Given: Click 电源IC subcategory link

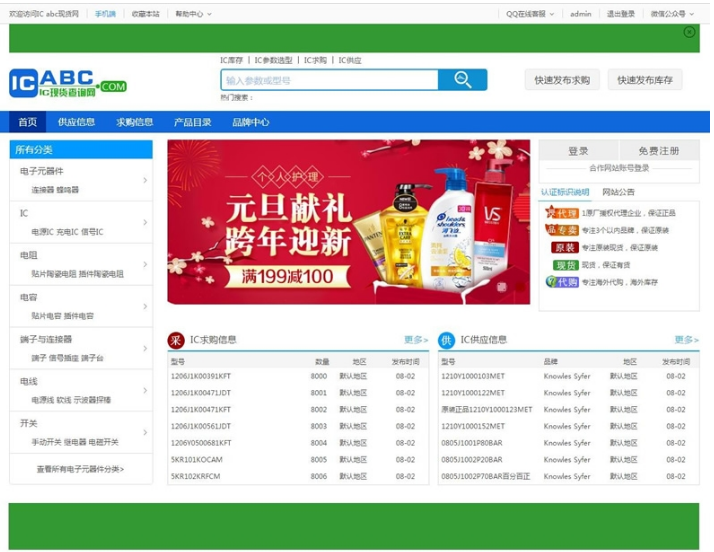Looking at the screenshot, I should click(42, 232).
